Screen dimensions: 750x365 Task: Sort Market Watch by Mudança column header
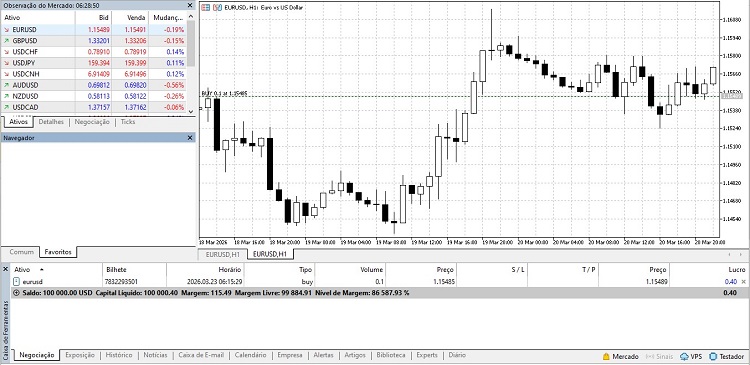pos(167,17)
